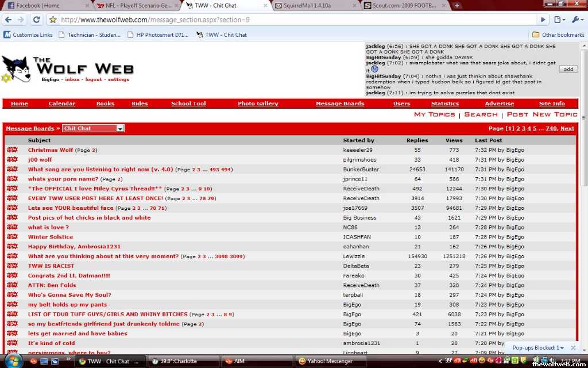Click the page vertical scrollbar
This screenshot has height=368, width=588.
(583, 172)
